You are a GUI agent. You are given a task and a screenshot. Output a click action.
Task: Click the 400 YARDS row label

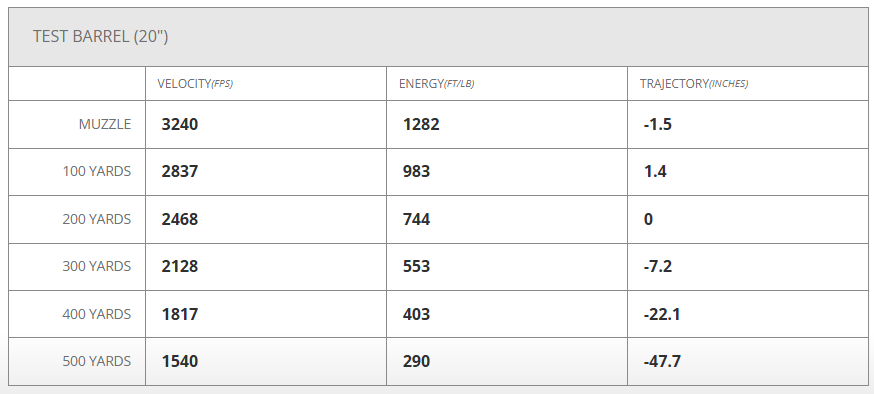pos(96,314)
